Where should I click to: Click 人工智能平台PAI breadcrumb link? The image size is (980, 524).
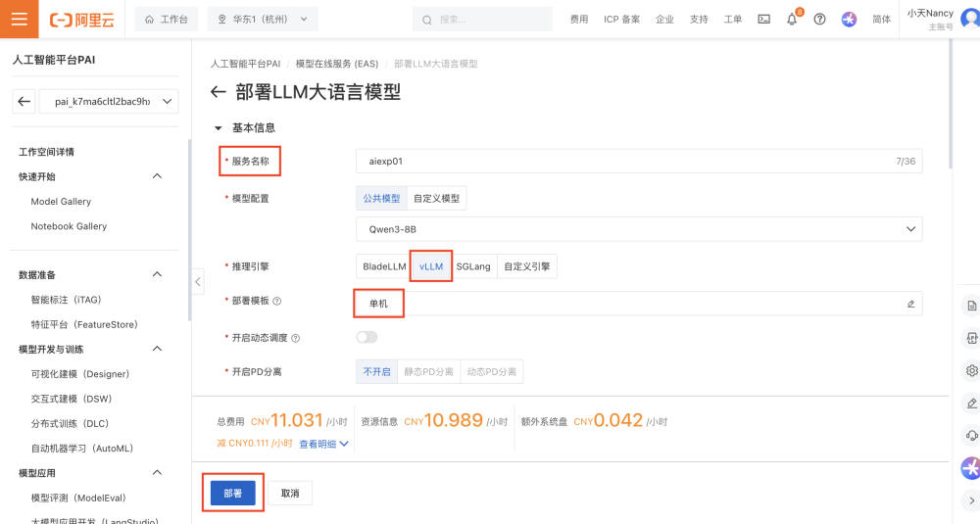[x=245, y=64]
